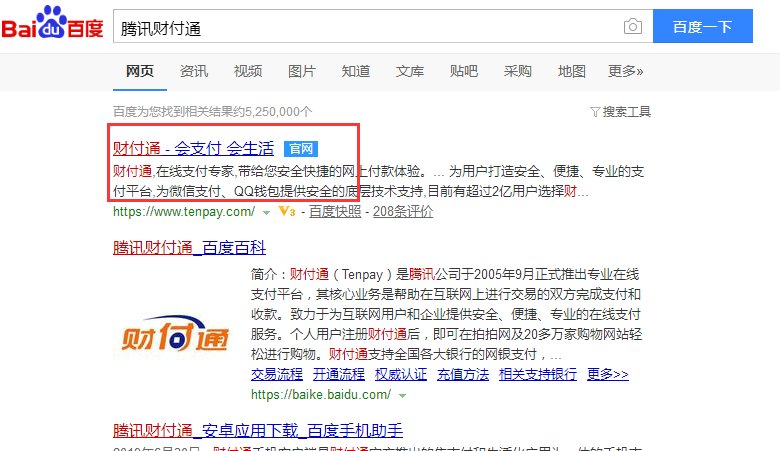This screenshot has height=451, width=780.
Task: View the 208条评价 link
Action: tap(403, 212)
